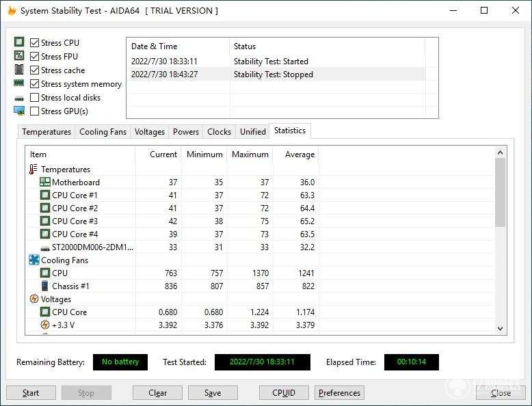Click the CPU chip icon beside Stress CPU
532x406 pixels.
tap(19, 42)
